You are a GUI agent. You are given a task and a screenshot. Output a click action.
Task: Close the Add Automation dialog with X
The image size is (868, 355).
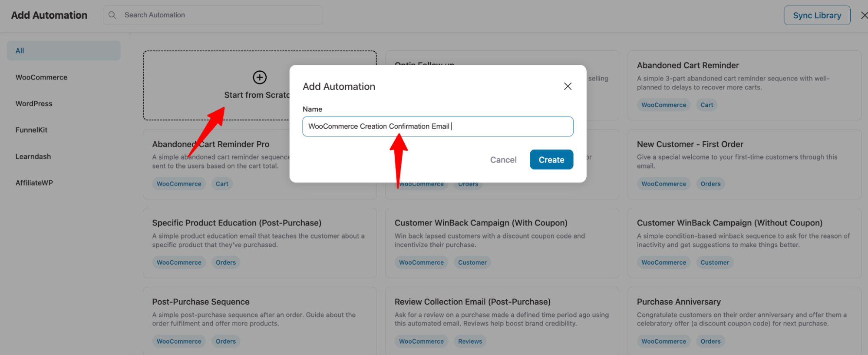(x=568, y=86)
